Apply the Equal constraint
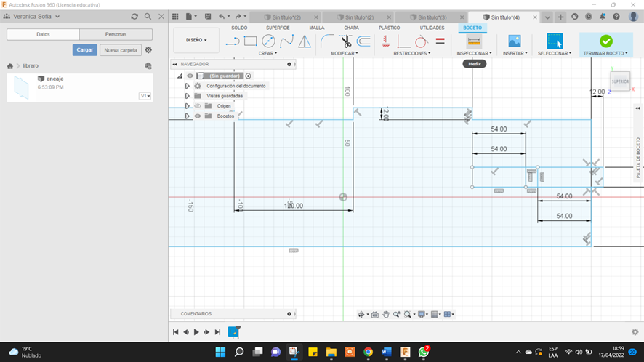The width and height of the screenshot is (644, 362). pyautogui.click(x=440, y=41)
